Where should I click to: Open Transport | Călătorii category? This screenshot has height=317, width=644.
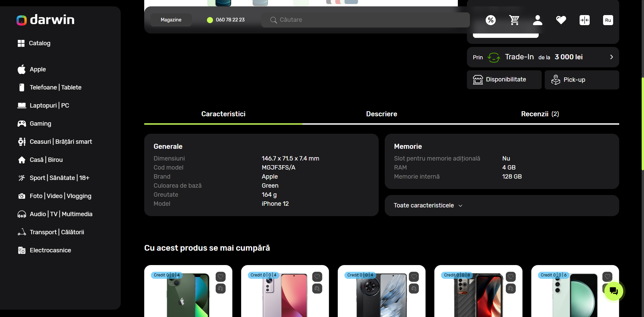pyautogui.click(x=51, y=232)
